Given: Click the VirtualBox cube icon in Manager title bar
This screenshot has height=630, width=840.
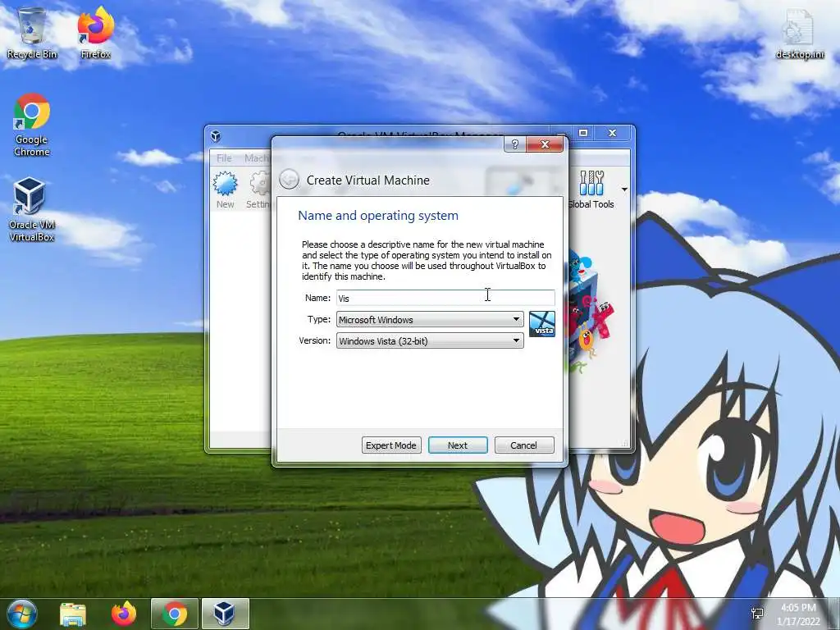Looking at the screenshot, I should pyautogui.click(x=216, y=136).
